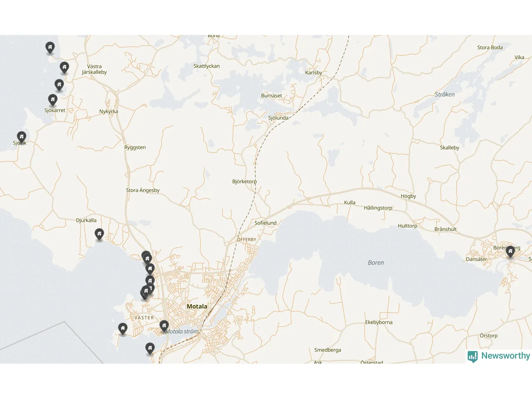Click the Stora Boda place label
The height and width of the screenshot is (399, 532).
(490, 47)
